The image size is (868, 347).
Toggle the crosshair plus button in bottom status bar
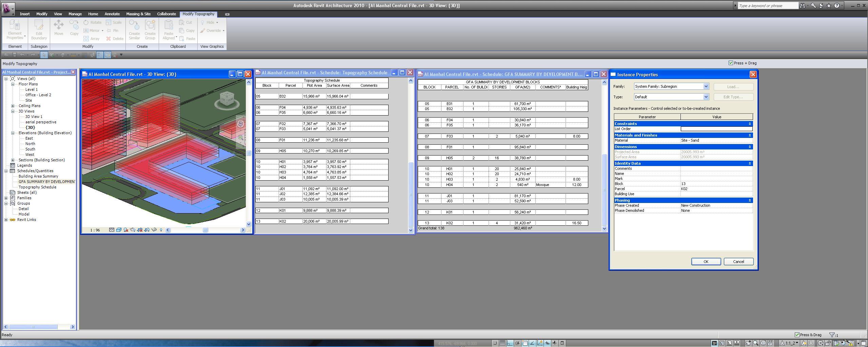554,343
